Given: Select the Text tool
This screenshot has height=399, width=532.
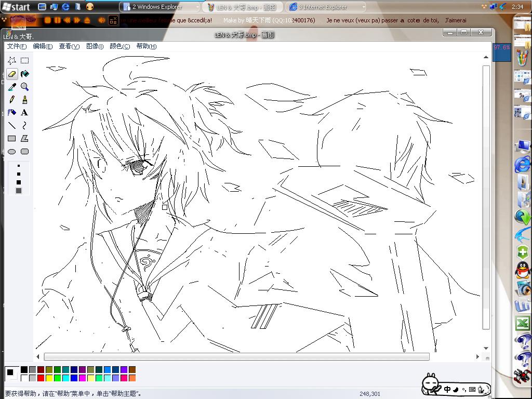Looking at the screenshot, I should pyautogui.click(x=25, y=113).
